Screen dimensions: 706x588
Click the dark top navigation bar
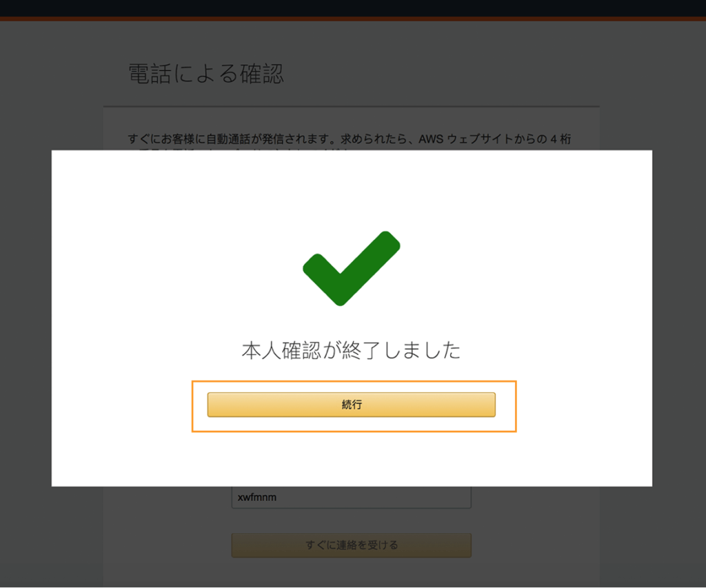[x=353, y=8]
